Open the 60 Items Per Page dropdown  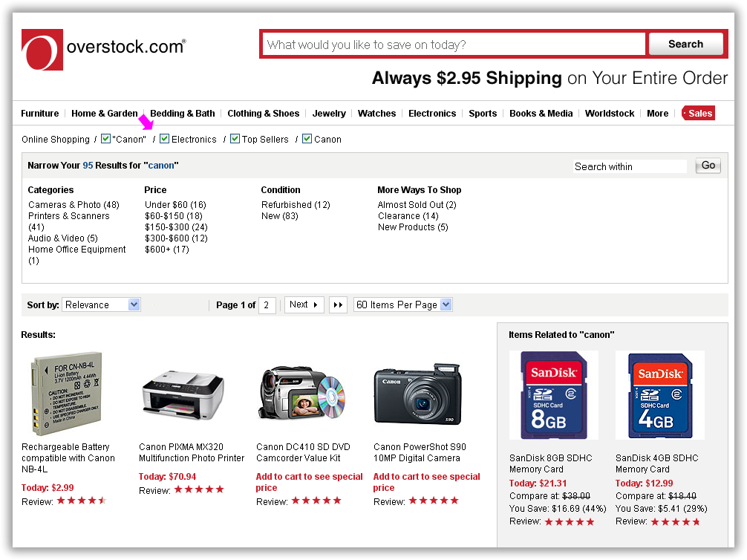tap(403, 304)
